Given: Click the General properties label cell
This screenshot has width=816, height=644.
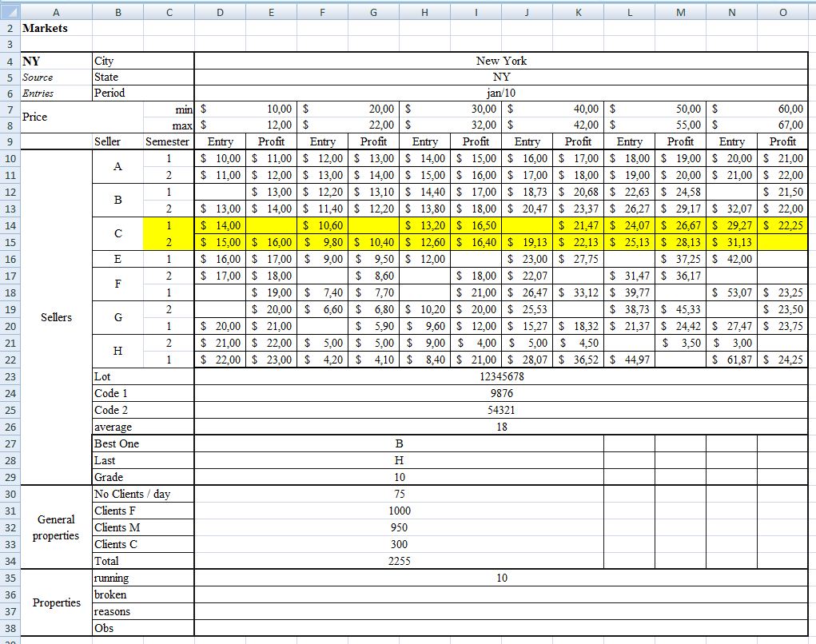Looking at the screenshot, I should click(x=55, y=528).
